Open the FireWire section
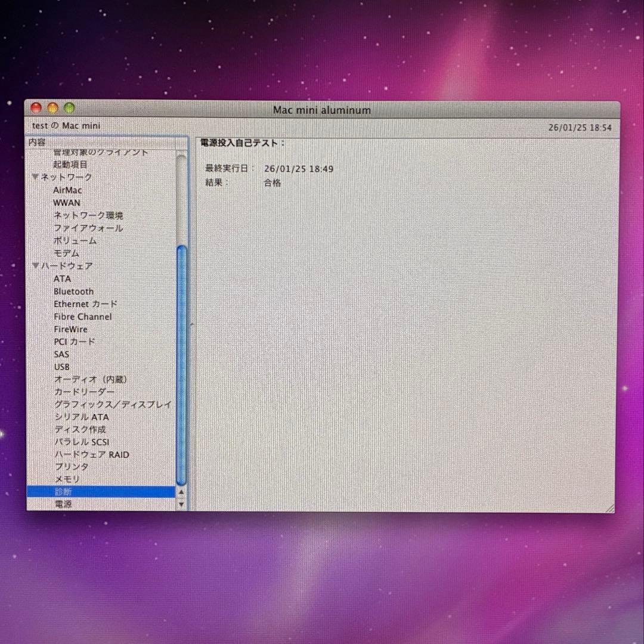This screenshot has width=644, height=644. click(70, 329)
